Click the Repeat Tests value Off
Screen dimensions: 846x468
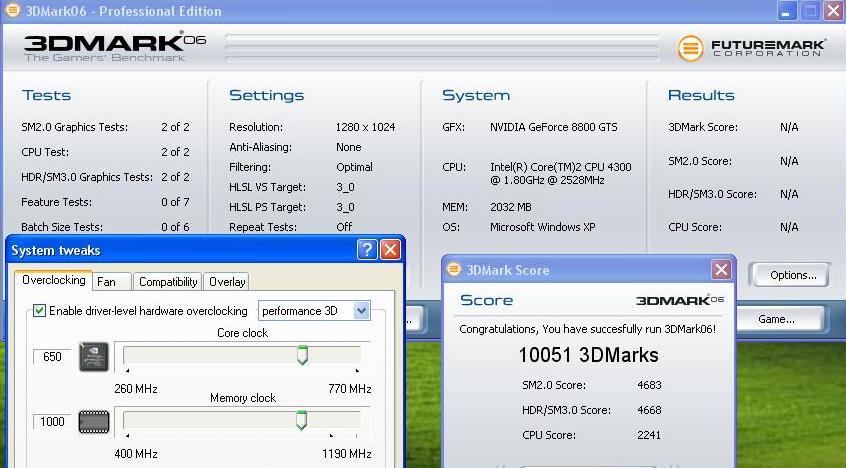pos(344,227)
